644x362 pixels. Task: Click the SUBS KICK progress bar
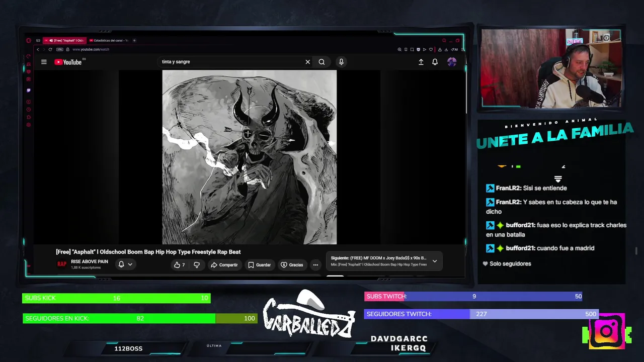pos(116,298)
